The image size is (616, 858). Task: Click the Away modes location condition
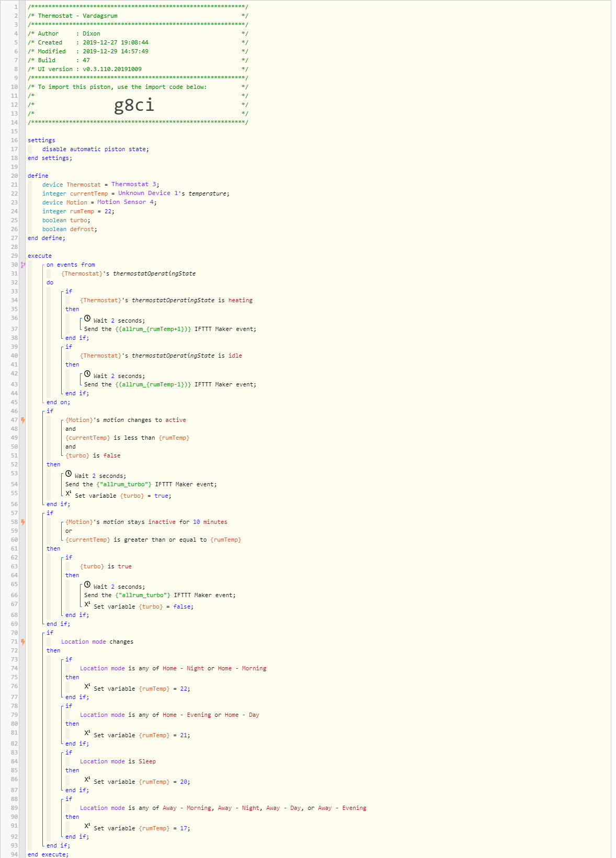pyautogui.click(x=223, y=808)
